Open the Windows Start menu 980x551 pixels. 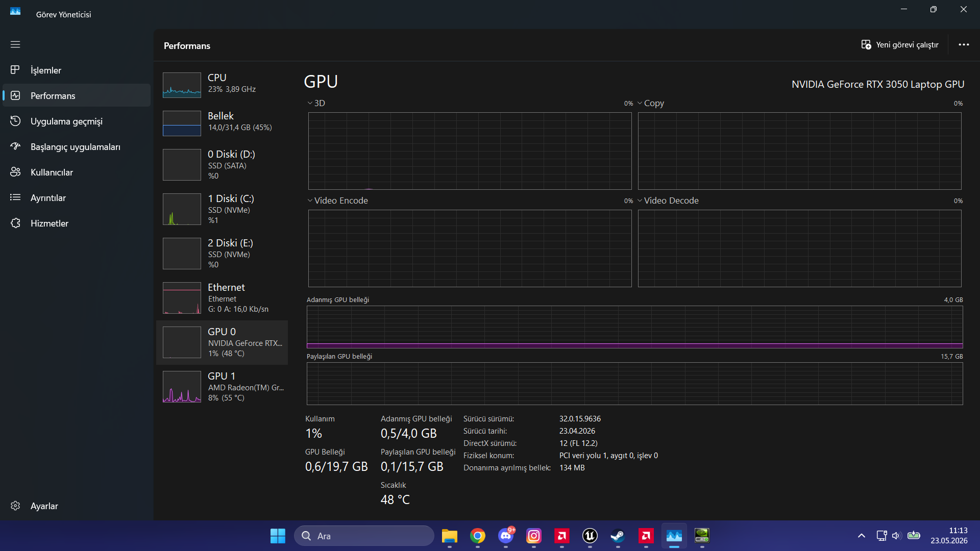click(x=278, y=536)
